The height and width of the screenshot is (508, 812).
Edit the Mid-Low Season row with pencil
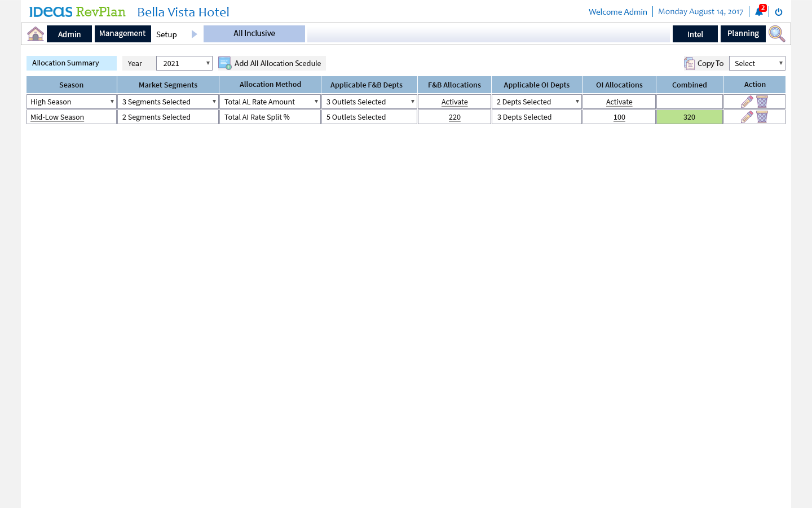(747, 117)
